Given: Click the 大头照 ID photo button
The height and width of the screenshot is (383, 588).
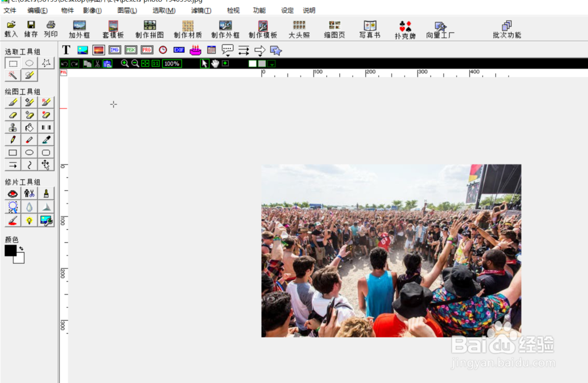Looking at the screenshot, I should pyautogui.click(x=299, y=29).
